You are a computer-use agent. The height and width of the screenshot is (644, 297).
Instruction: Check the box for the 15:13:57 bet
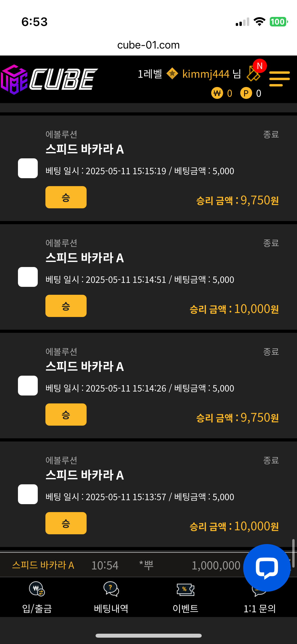click(28, 494)
